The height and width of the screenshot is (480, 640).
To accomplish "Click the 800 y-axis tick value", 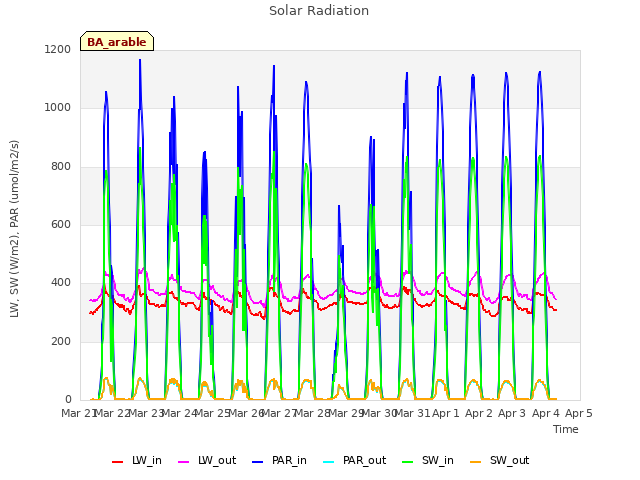I will (x=61, y=166).
